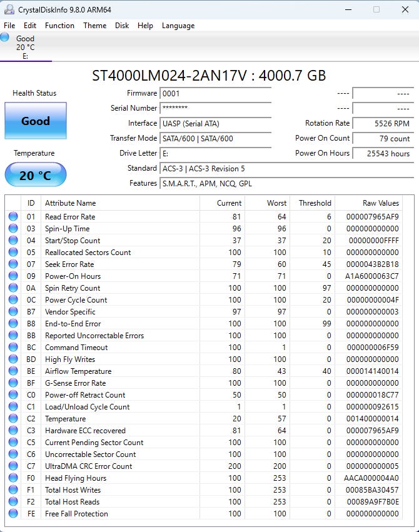Open the File menu
Image resolution: width=419 pixels, height=532 pixels.
(x=9, y=26)
